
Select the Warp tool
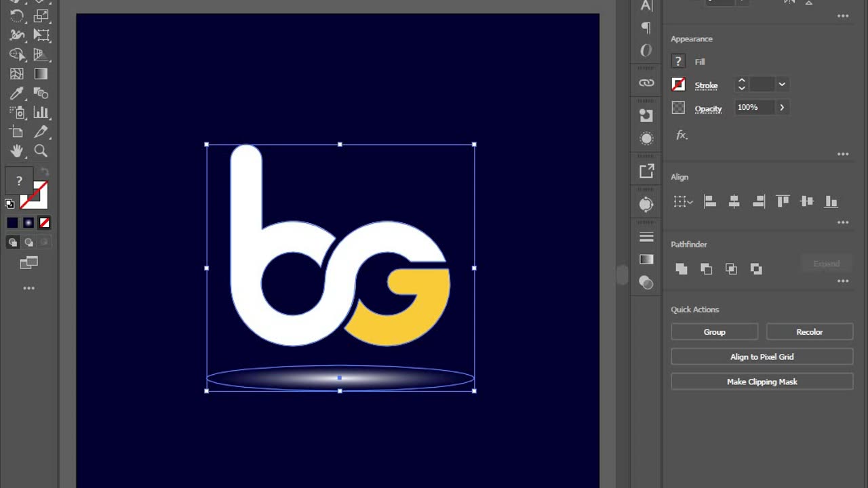17,35
